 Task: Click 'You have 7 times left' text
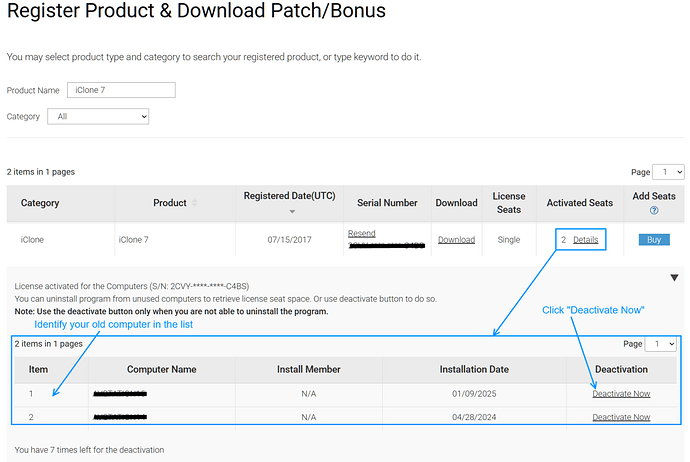[x=89, y=450]
